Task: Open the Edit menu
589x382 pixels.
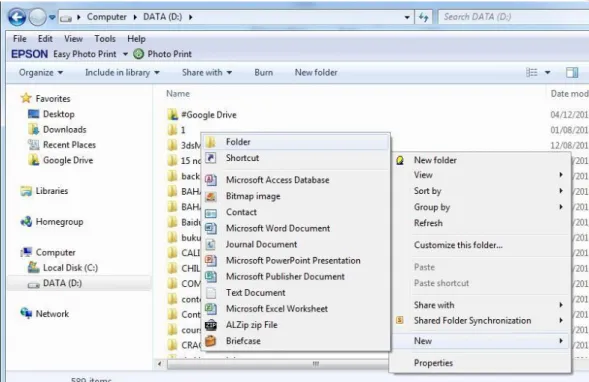Action: click(x=45, y=39)
